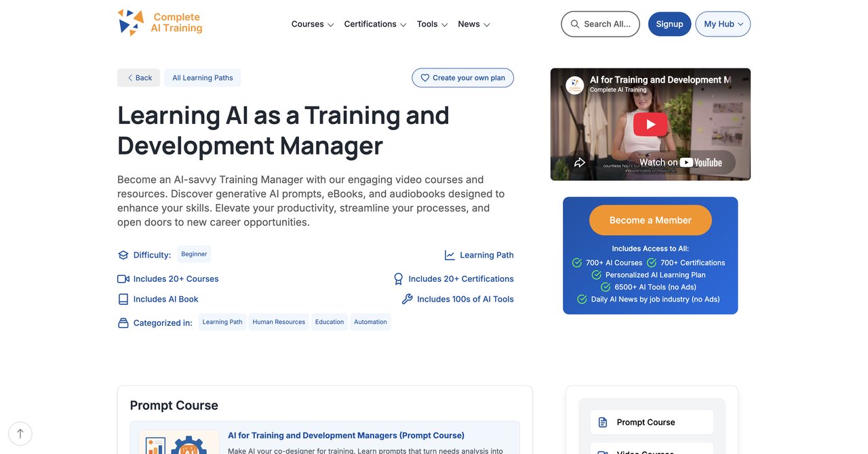Open the My Hub dropdown
Viewport: 868px width, 454px height.
(x=723, y=24)
